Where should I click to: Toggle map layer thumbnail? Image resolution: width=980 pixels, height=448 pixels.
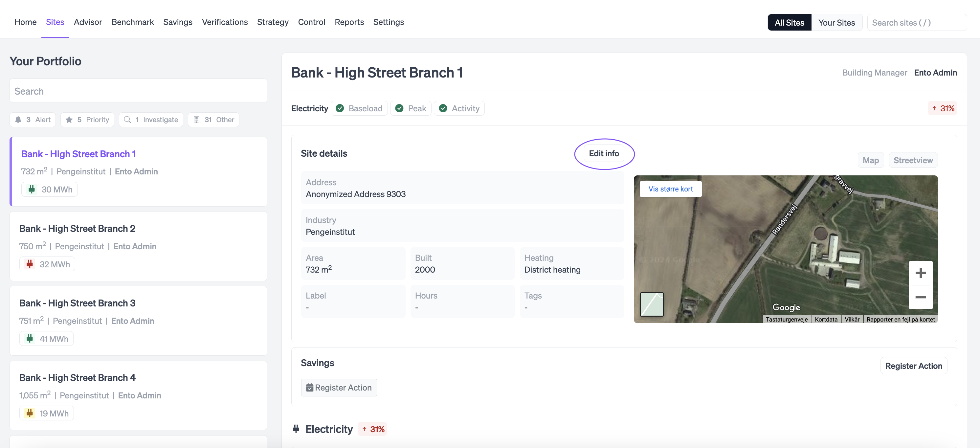(x=652, y=304)
